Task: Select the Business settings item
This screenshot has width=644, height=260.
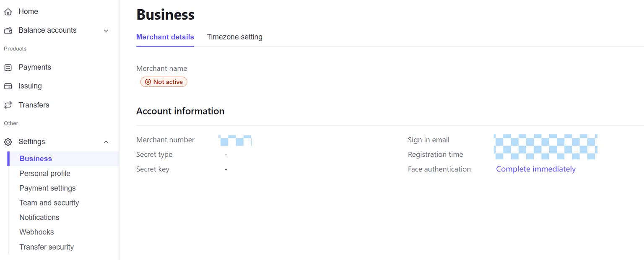Action: (36, 159)
